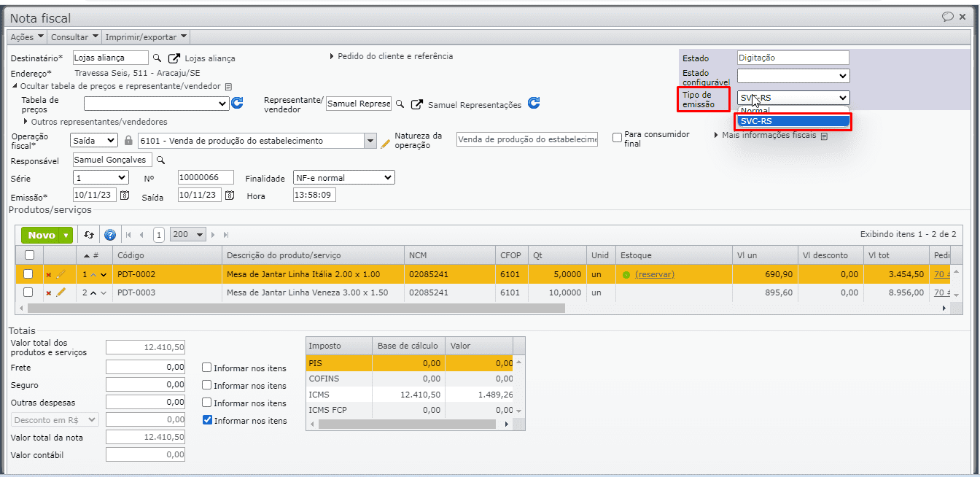Open the Ações menu
Image resolution: width=980 pixels, height=477 pixels.
point(27,36)
